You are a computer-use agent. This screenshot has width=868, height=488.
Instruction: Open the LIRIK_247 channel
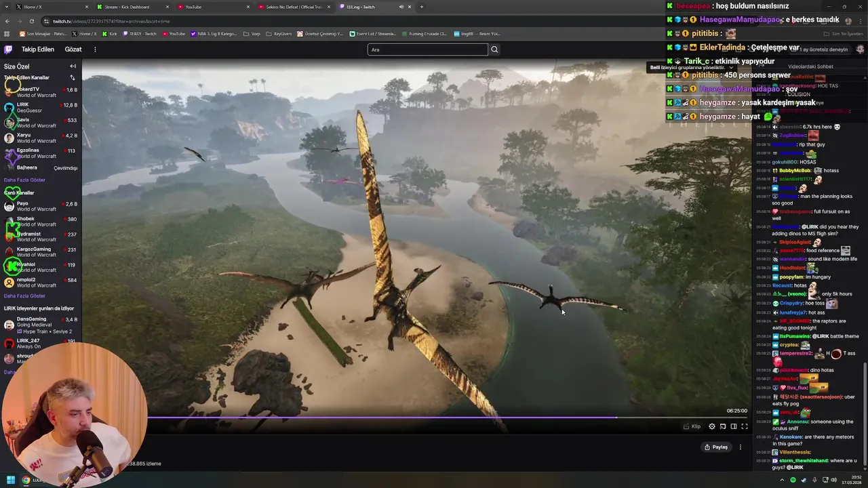pos(41,344)
